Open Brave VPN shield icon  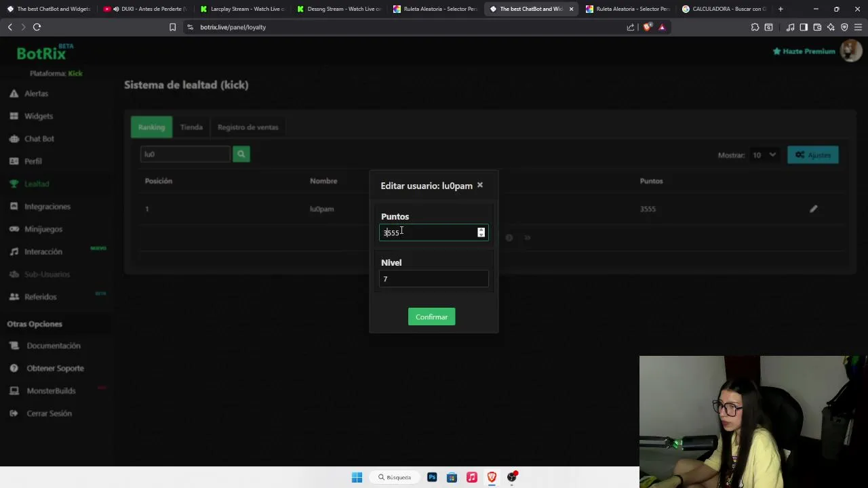point(844,27)
